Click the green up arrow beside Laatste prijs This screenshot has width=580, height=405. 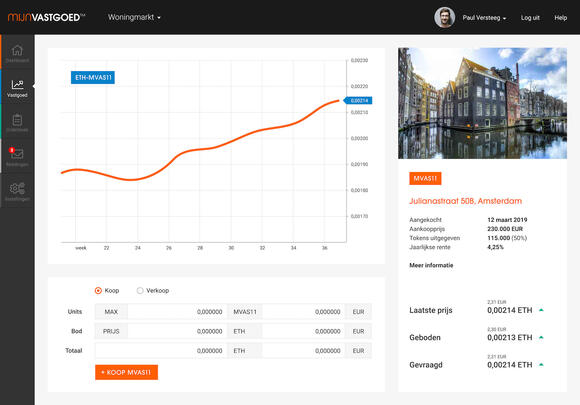coord(541,310)
